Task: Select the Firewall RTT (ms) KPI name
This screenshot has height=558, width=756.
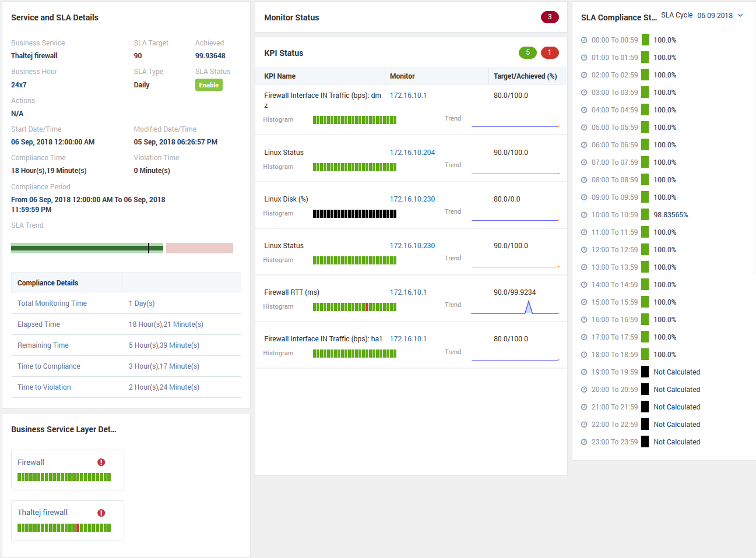Action: pyautogui.click(x=291, y=292)
